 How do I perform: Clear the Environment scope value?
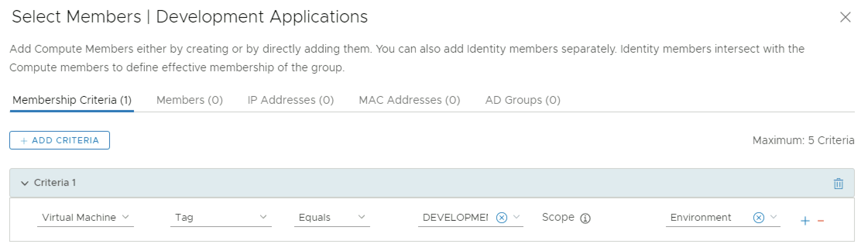pyautogui.click(x=758, y=218)
